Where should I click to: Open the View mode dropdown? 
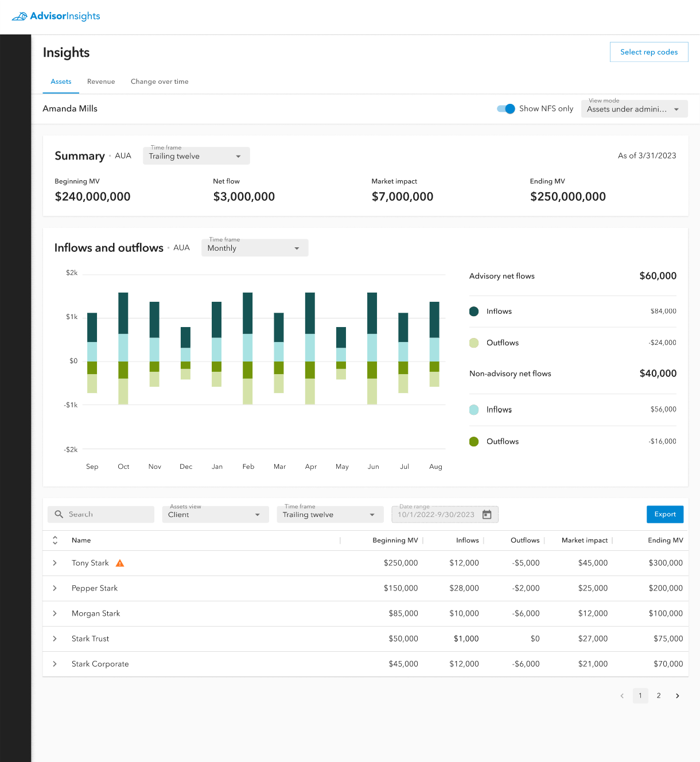click(x=634, y=109)
